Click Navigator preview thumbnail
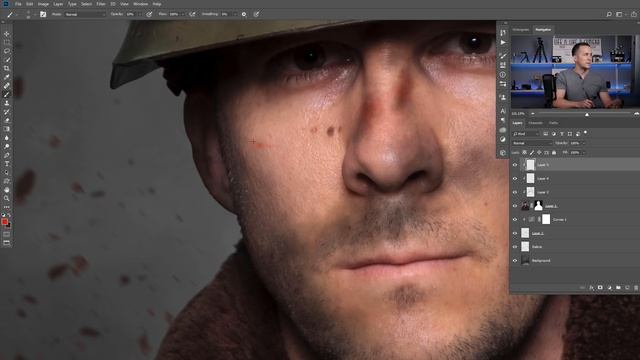640x360 pixels. (x=575, y=72)
